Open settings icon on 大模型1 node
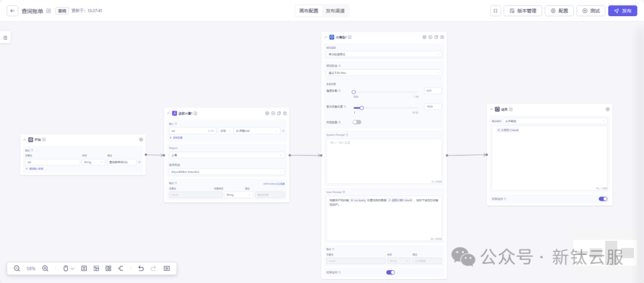Screen dimensions: 644x283 pyautogui.click(x=425, y=37)
